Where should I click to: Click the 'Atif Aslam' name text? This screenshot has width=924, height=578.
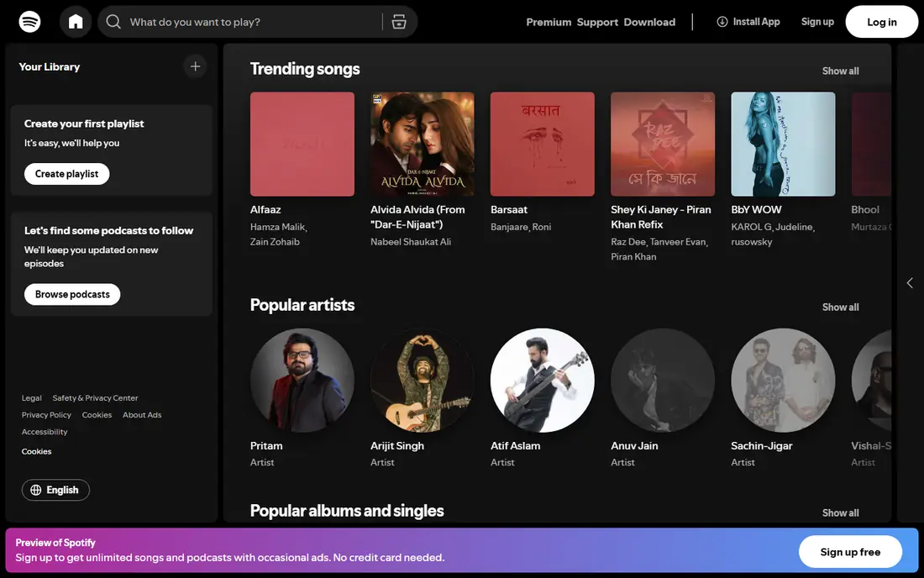pyautogui.click(x=516, y=446)
